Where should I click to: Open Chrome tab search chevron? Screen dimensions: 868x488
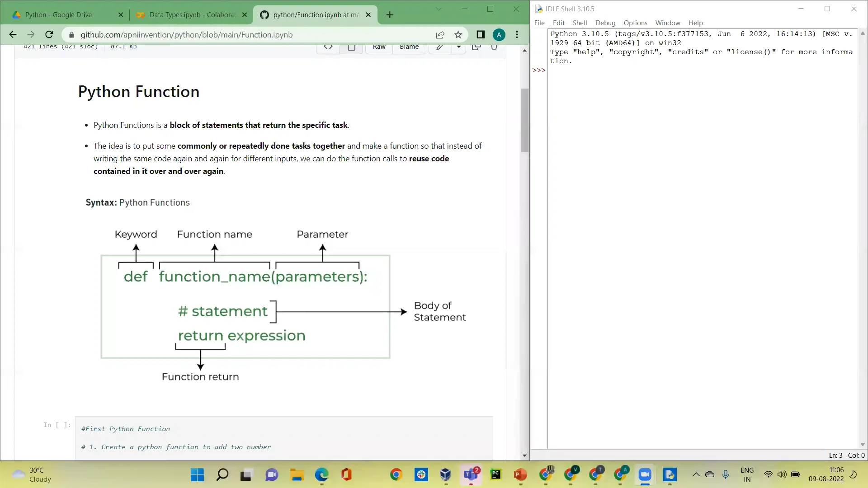(x=438, y=9)
